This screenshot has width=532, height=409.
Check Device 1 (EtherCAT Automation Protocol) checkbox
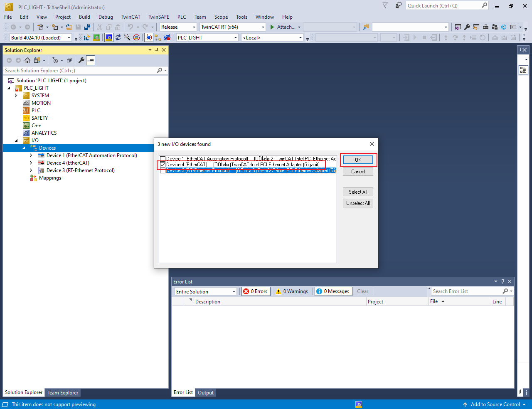coord(163,159)
